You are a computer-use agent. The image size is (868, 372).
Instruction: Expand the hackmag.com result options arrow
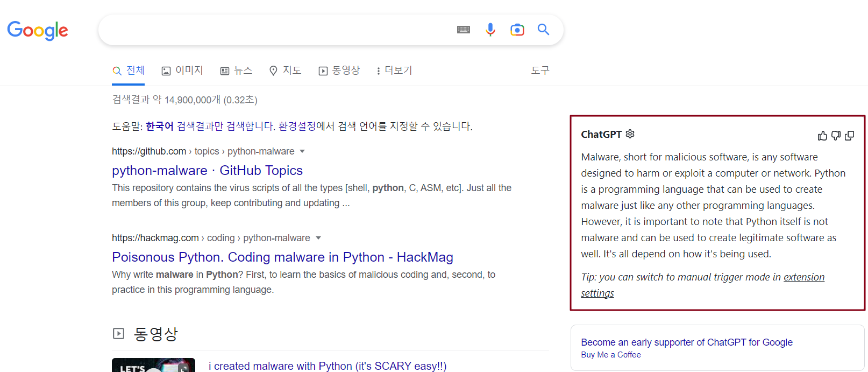pyautogui.click(x=318, y=238)
